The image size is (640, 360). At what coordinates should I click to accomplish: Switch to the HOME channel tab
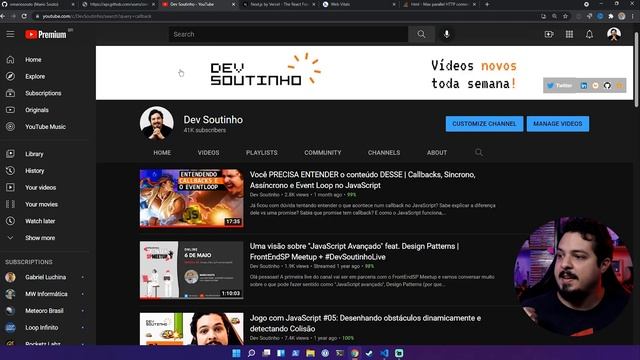click(x=162, y=152)
